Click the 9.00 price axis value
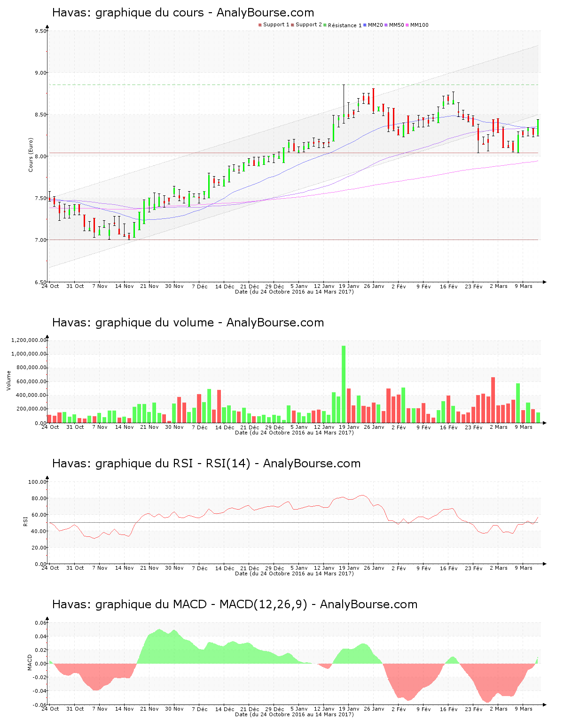 (x=40, y=73)
